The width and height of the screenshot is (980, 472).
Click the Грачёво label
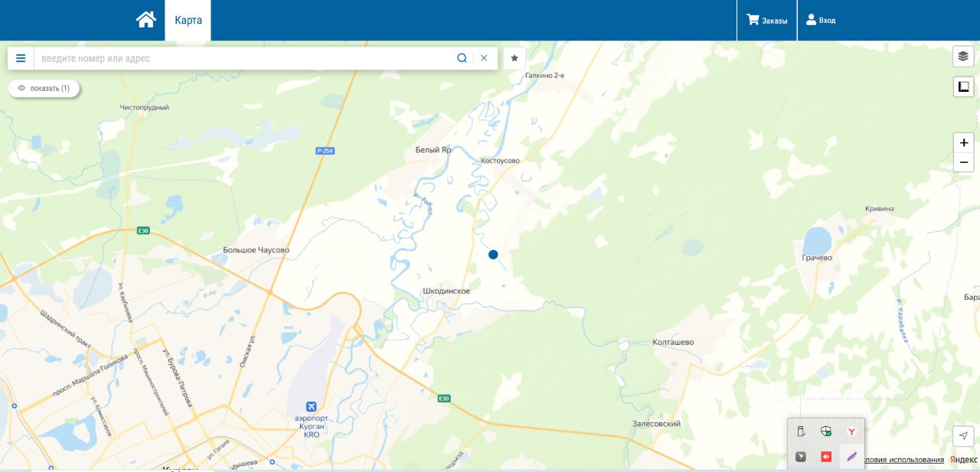[817, 258]
